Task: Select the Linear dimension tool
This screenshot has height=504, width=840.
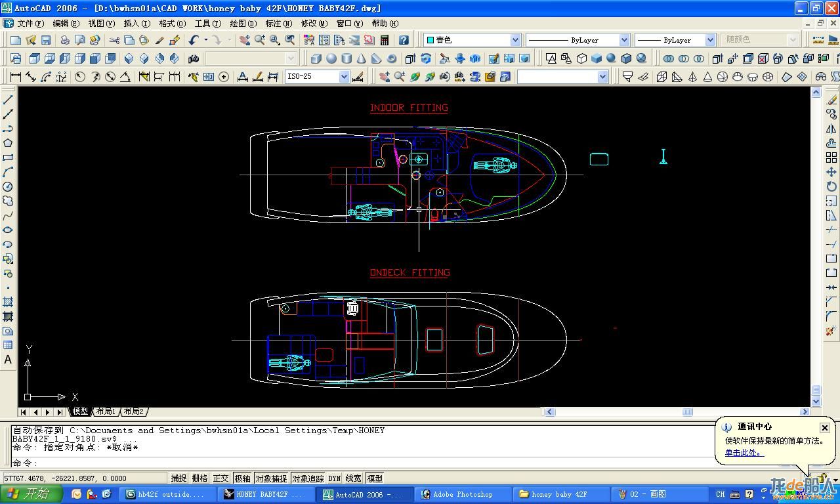Action: pos(16,77)
